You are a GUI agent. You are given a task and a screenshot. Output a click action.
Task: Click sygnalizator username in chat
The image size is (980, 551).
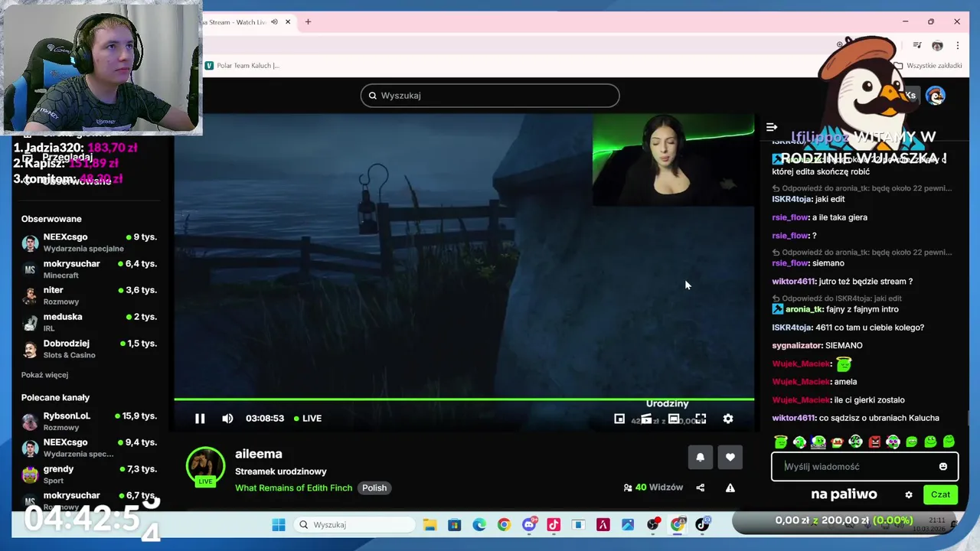pos(796,346)
